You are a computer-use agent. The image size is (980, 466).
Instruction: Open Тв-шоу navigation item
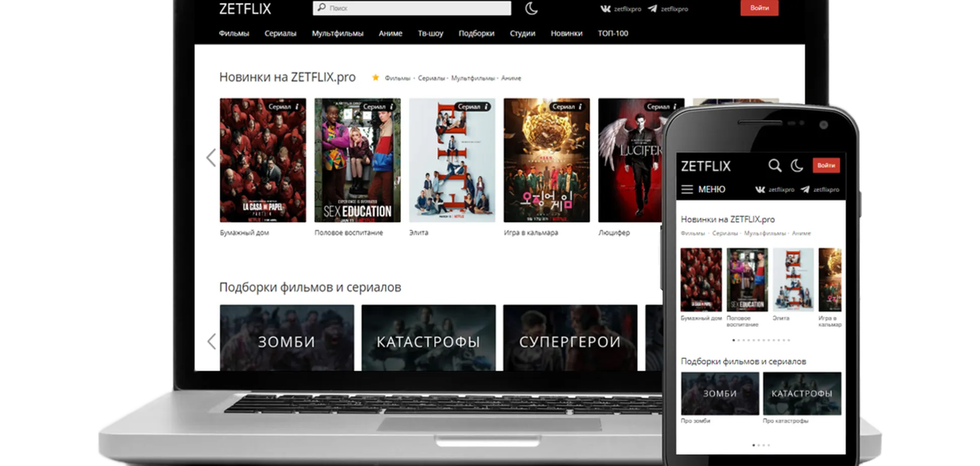[431, 33]
